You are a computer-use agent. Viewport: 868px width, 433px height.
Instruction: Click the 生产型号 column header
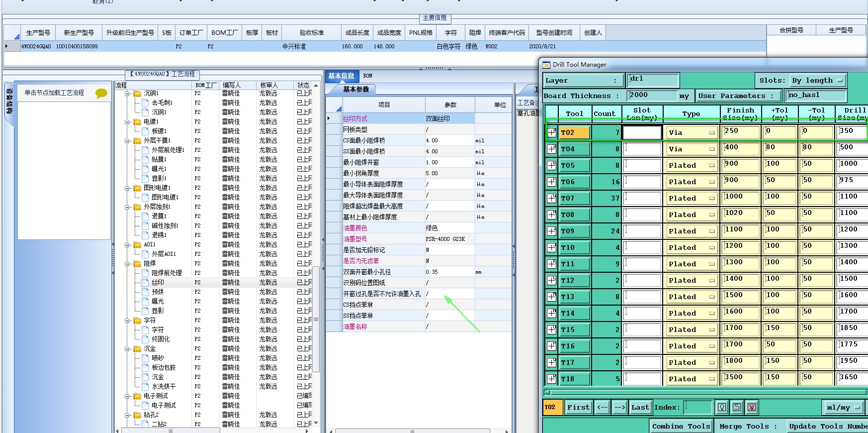pos(38,32)
